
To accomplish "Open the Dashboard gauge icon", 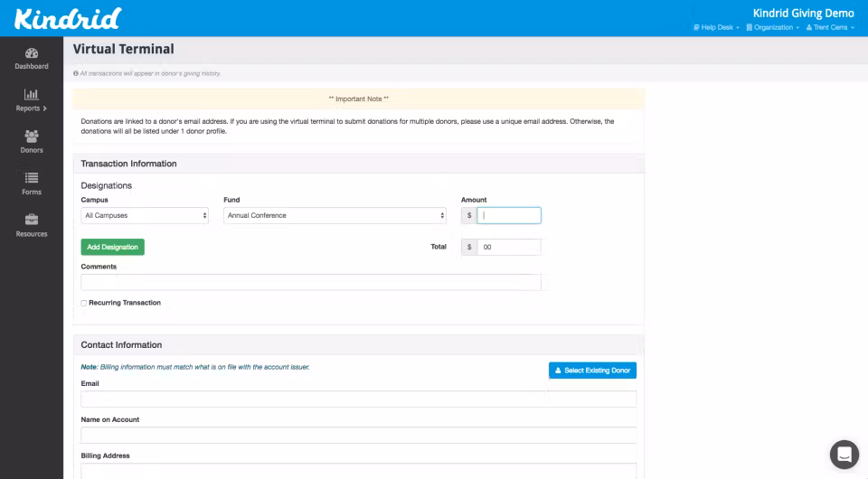I will [x=32, y=53].
